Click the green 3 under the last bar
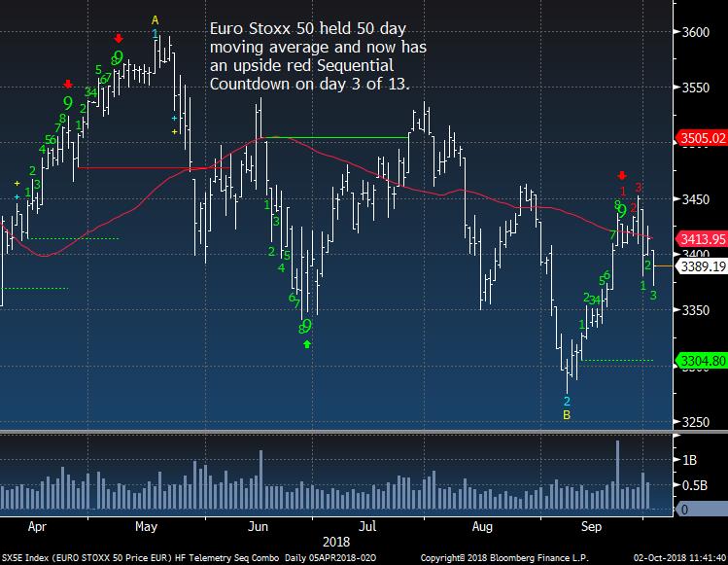The height and width of the screenshot is (565, 728). coord(653,295)
